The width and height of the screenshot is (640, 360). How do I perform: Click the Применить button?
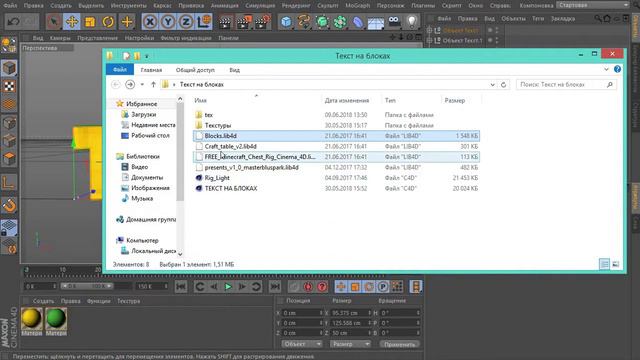pyautogui.click(x=400, y=344)
